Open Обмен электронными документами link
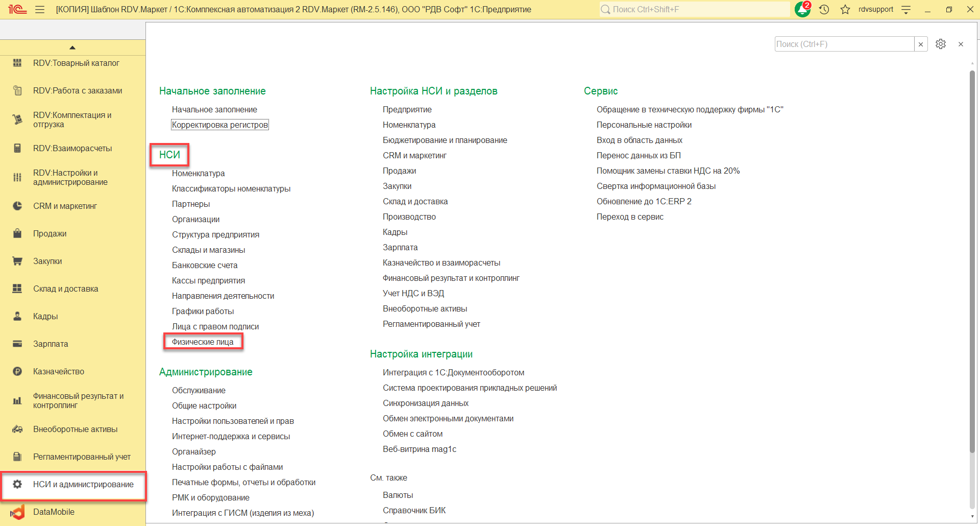Viewport: 980px width, 526px height. point(448,418)
